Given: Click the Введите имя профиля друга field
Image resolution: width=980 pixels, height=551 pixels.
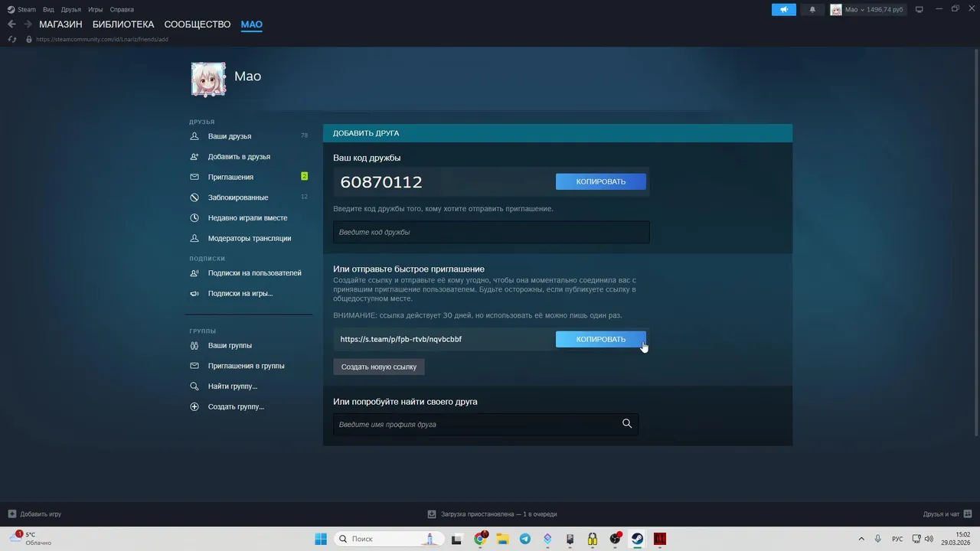Looking at the screenshot, I should pyautogui.click(x=485, y=424).
